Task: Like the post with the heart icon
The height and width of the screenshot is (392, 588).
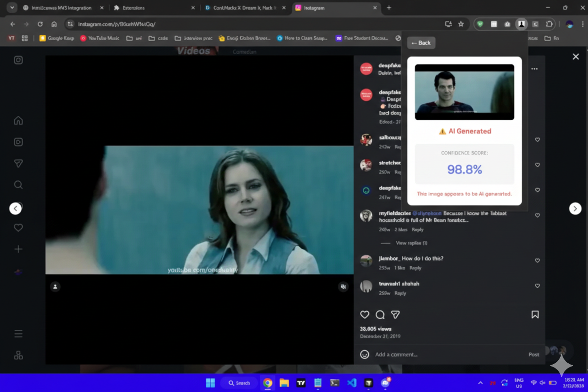Action: tap(365, 314)
